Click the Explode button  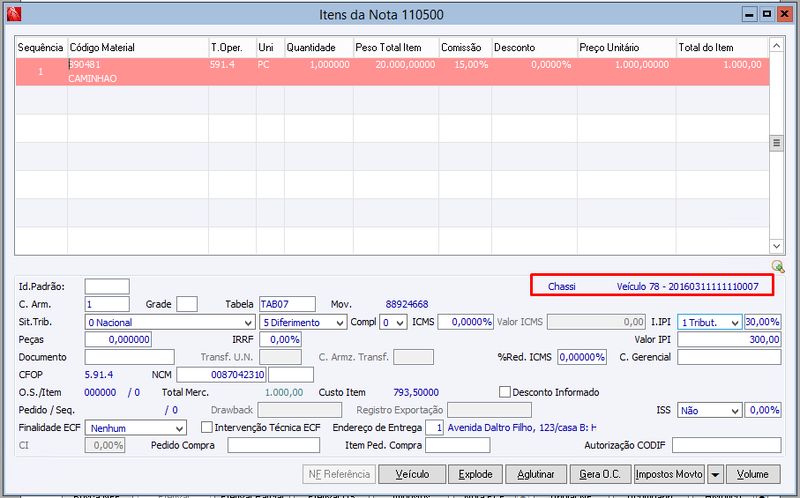click(x=475, y=475)
